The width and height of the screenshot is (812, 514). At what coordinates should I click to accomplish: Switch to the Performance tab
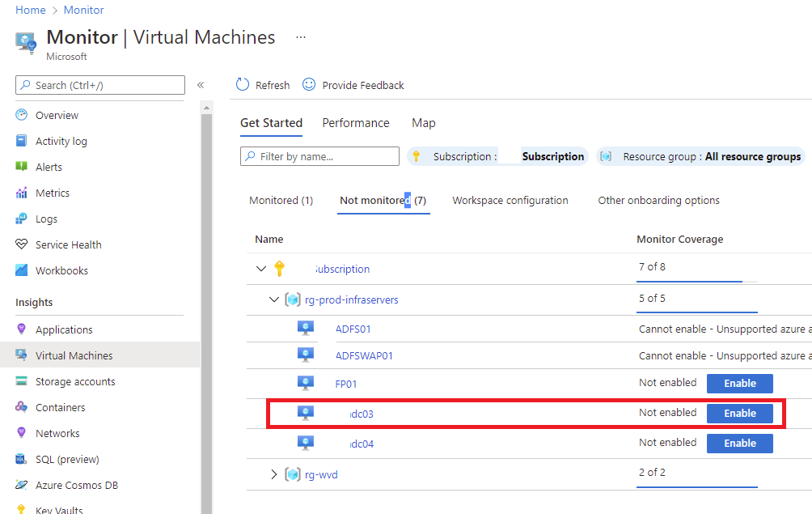point(356,123)
